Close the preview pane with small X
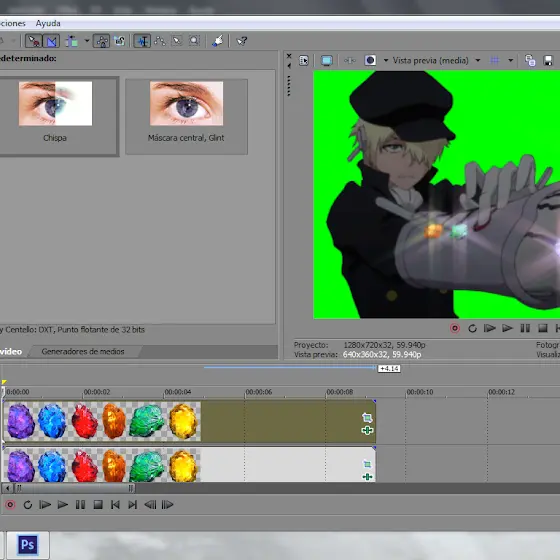The height and width of the screenshot is (560, 560). pyautogui.click(x=289, y=56)
